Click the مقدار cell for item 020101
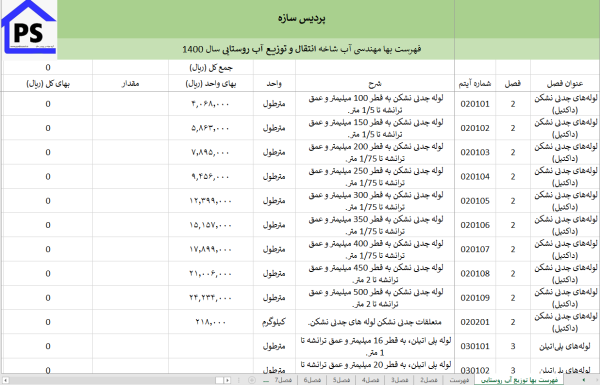 [130, 104]
